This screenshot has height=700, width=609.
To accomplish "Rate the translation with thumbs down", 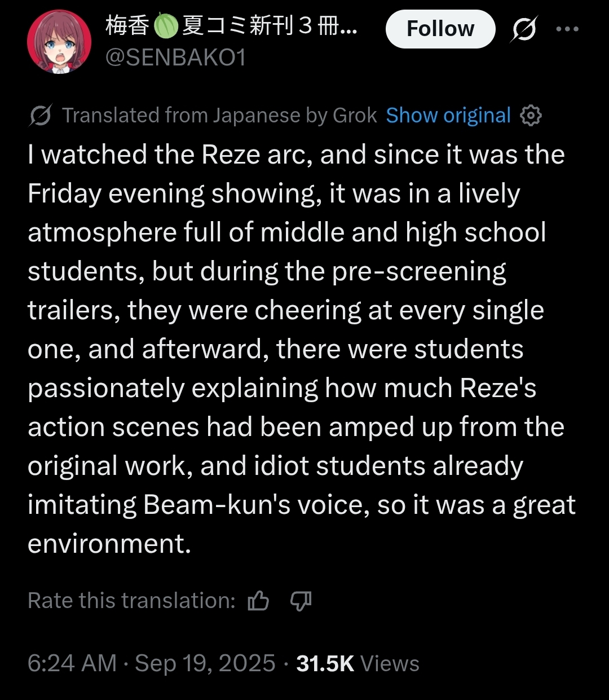I will point(301,601).
